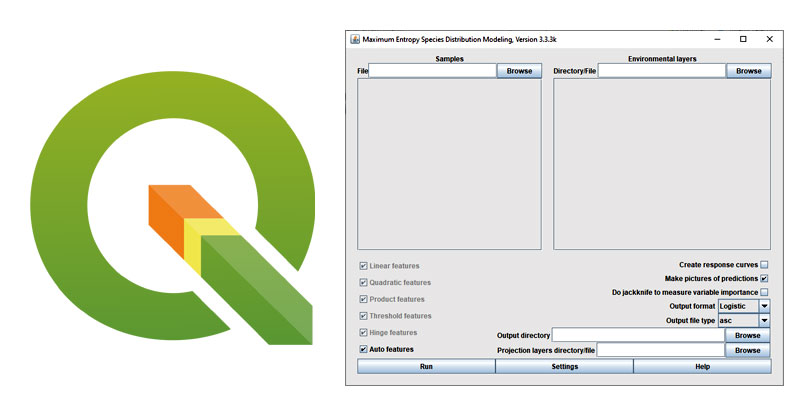
Task: Enable jackknife to measure variable importance
Action: point(764,292)
